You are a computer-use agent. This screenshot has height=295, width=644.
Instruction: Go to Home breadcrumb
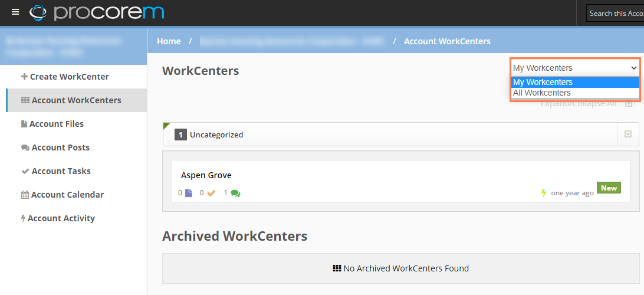[x=169, y=41]
